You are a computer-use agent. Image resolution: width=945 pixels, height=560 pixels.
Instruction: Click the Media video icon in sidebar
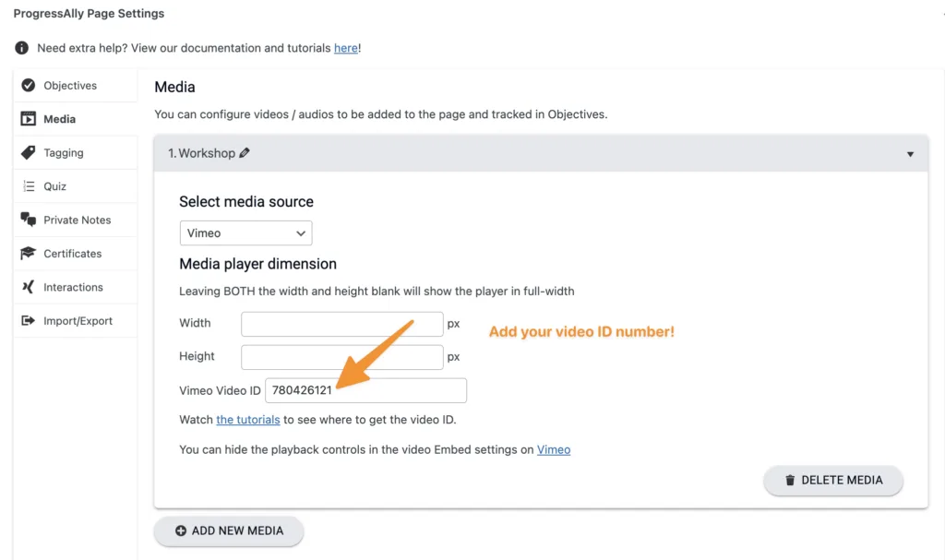tap(29, 119)
